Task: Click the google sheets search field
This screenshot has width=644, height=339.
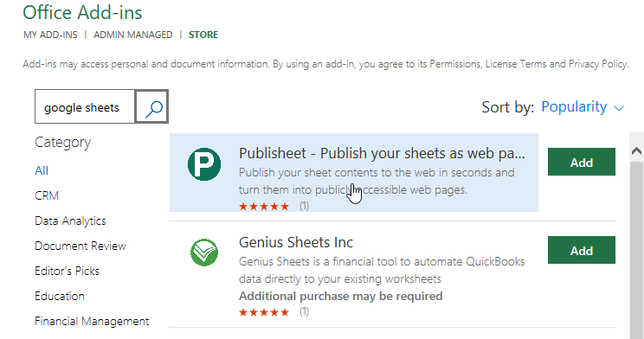Action: click(x=85, y=106)
